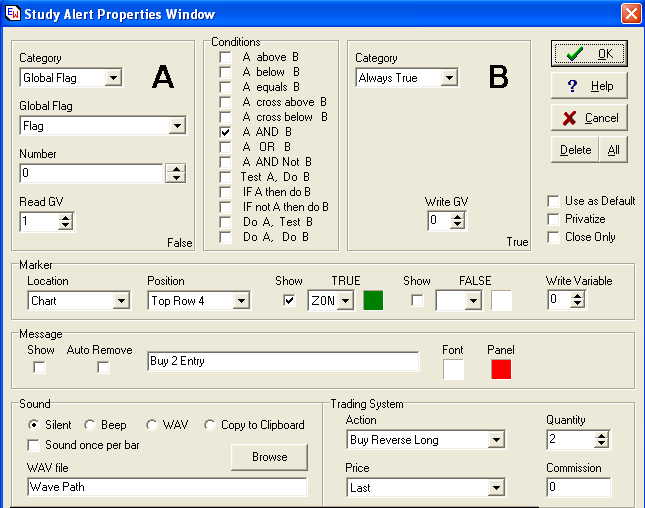The width and height of the screenshot is (645, 508).
Task: Expand the Action dropdown Buy Reverse Long
Action: pyautogui.click(x=494, y=440)
